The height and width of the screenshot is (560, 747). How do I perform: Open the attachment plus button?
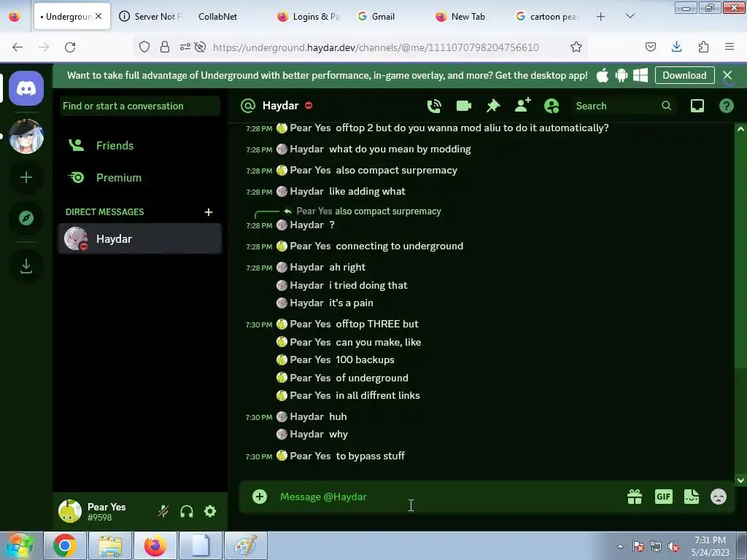(260, 497)
